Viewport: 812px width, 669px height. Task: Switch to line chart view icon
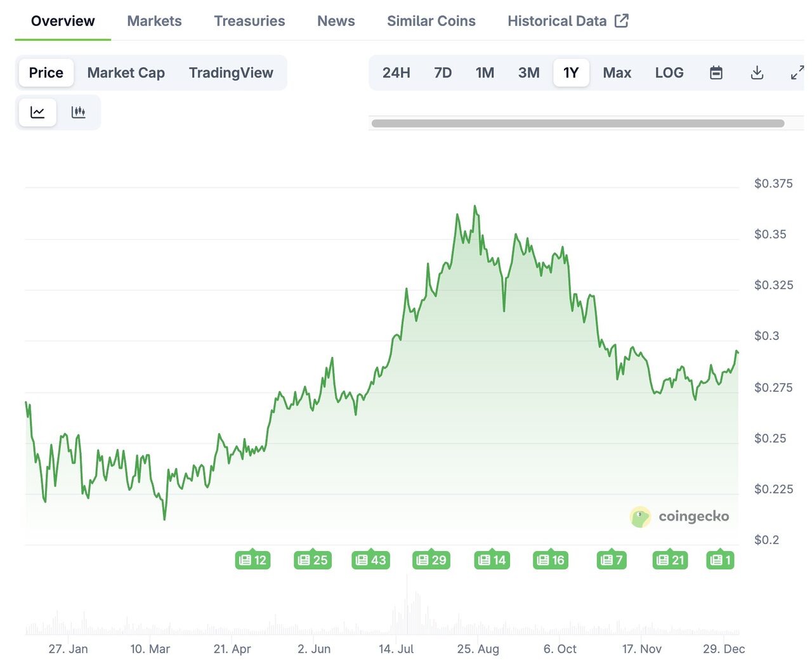click(37, 112)
